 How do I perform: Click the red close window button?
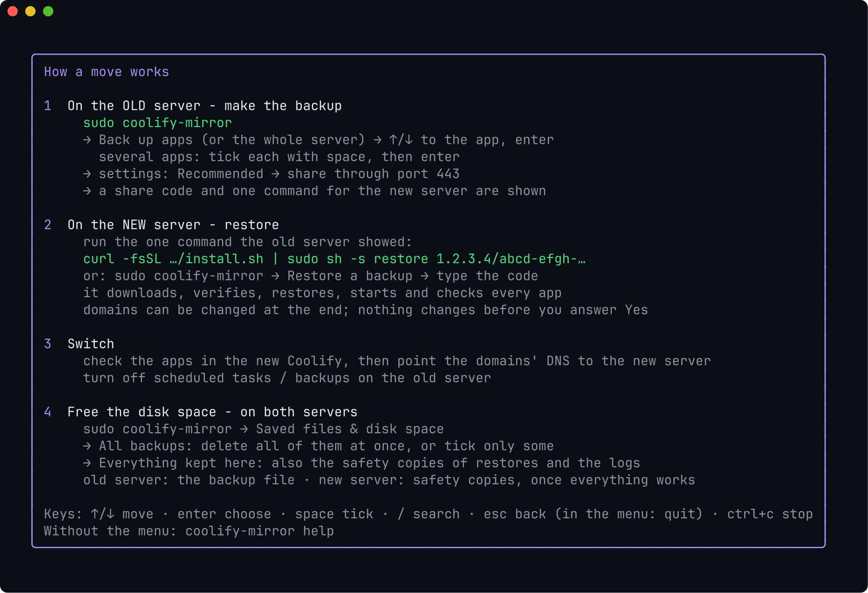(x=13, y=11)
